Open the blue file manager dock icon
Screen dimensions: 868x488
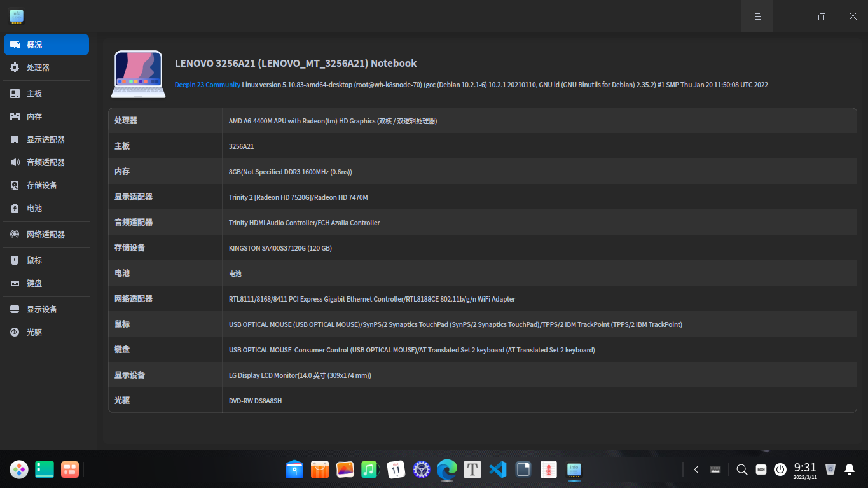[x=294, y=470]
